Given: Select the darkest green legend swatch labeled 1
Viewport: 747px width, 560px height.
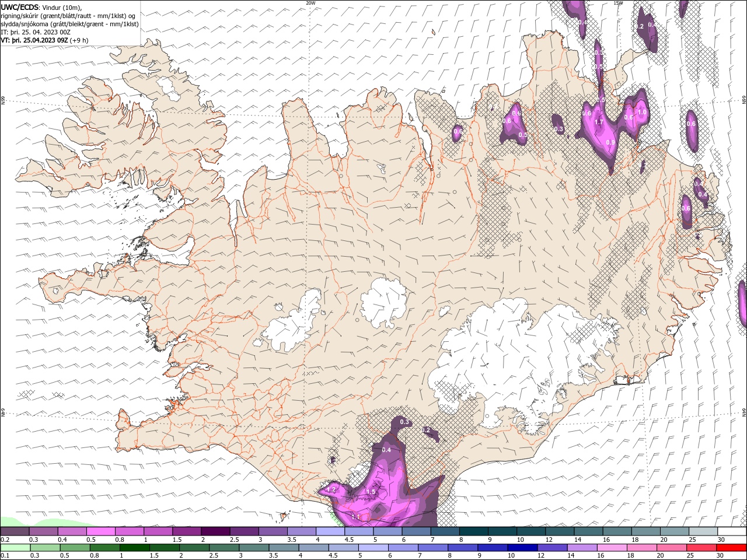Looking at the screenshot, I should [x=134, y=548].
